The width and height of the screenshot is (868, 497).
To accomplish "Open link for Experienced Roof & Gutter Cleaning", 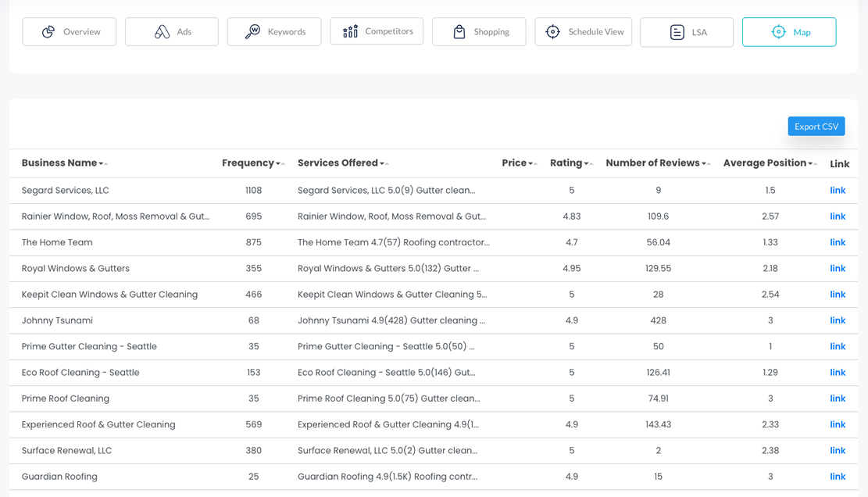I will pyautogui.click(x=838, y=424).
